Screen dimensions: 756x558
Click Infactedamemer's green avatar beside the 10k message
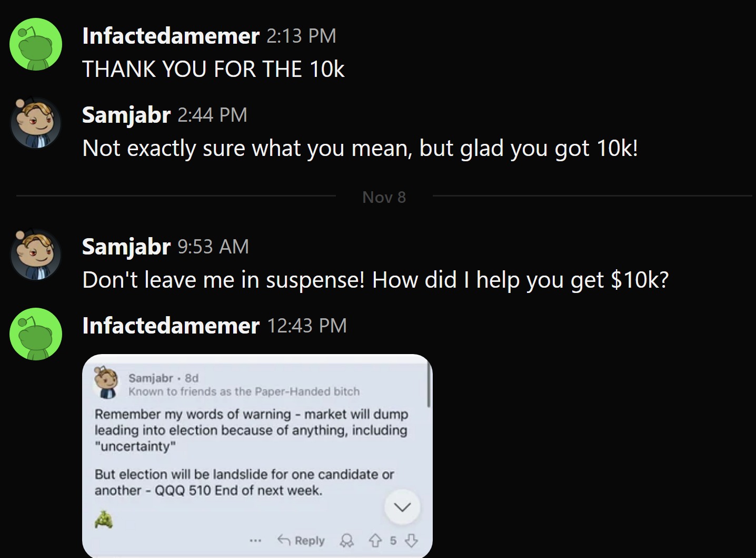(x=36, y=44)
